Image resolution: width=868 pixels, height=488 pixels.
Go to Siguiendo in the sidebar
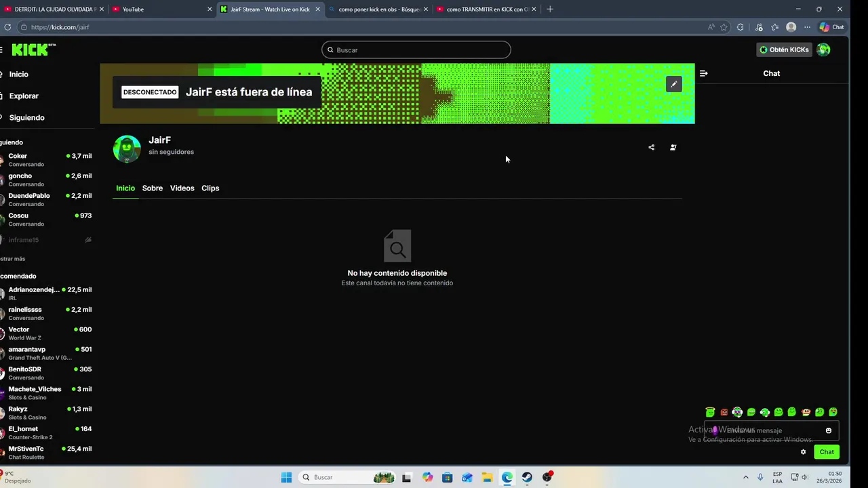[26, 118]
